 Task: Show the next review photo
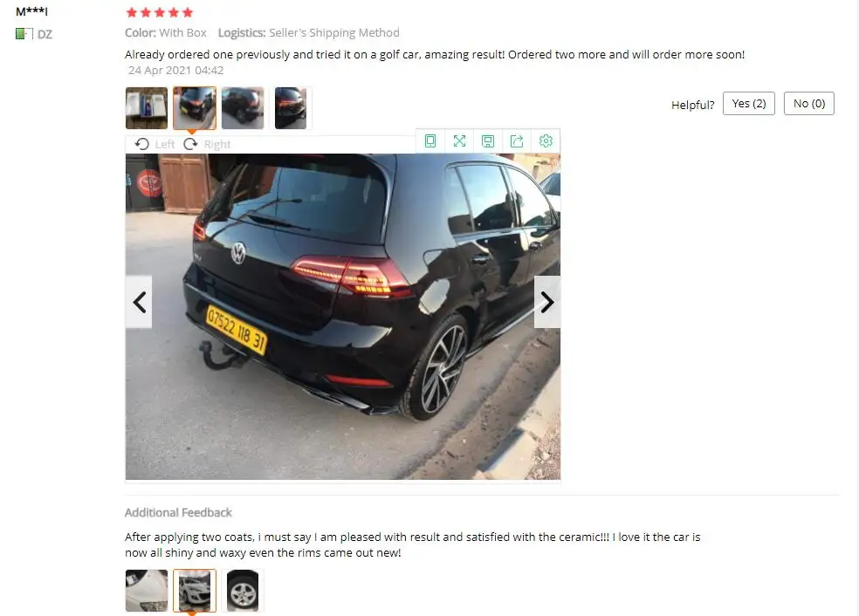[x=547, y=302]
